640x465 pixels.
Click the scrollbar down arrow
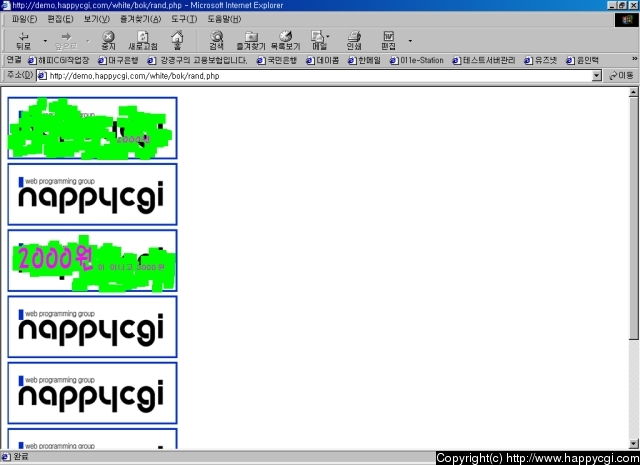pyautogui.click(x=633, y=444)
